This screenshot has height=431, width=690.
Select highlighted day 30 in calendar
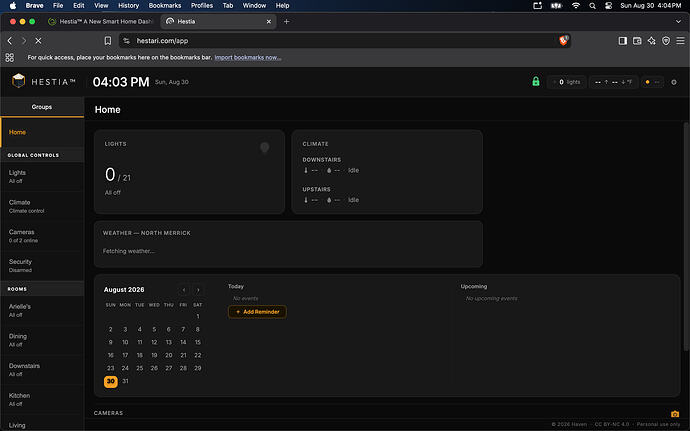click(110, 381)
